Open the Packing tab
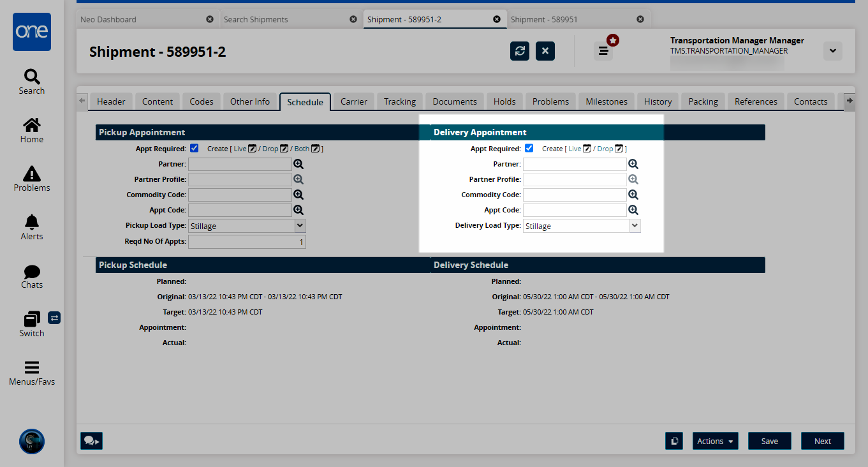 [x=703, y=101]
